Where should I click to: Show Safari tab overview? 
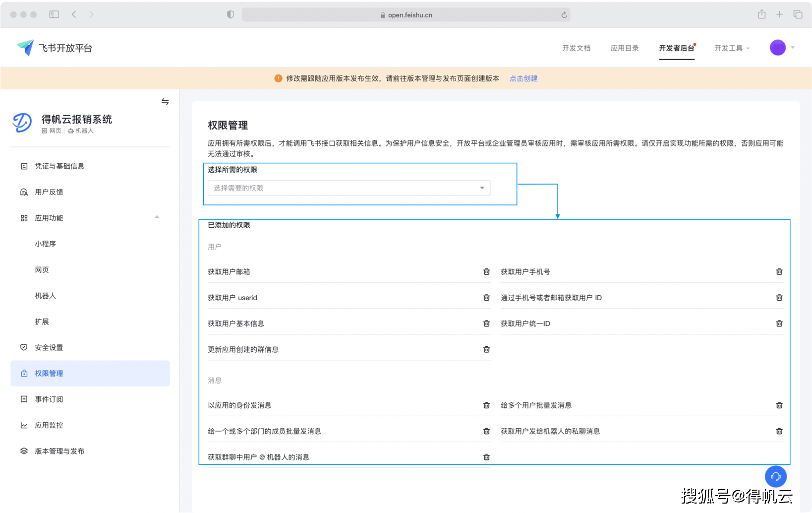798,14
